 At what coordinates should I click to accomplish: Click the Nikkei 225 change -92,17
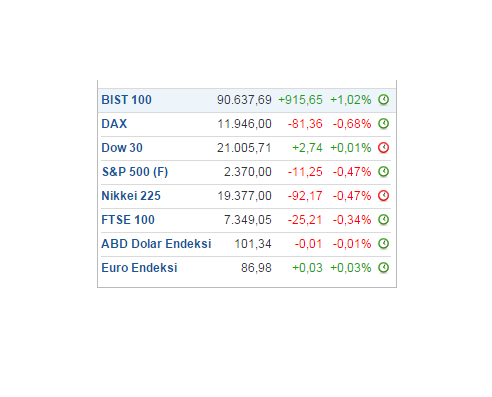point(305,196)
